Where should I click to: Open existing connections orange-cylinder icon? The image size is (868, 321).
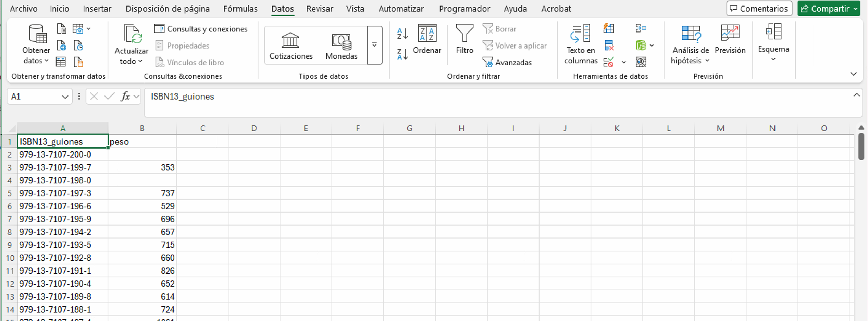click(78, 62)
